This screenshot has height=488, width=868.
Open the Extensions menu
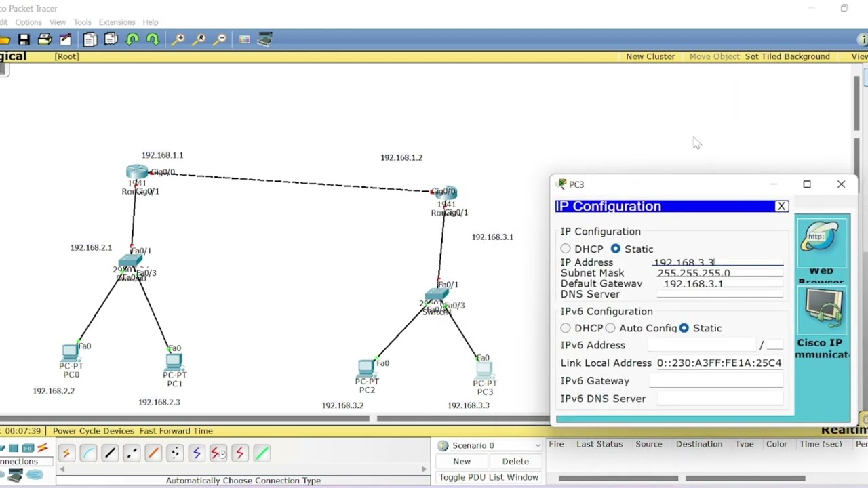pos(117,22)
